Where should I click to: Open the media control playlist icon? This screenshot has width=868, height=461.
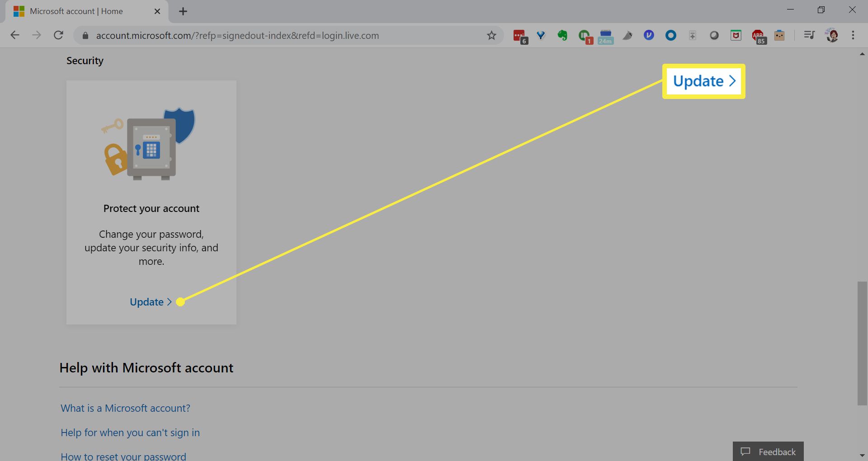pos(809,35)
